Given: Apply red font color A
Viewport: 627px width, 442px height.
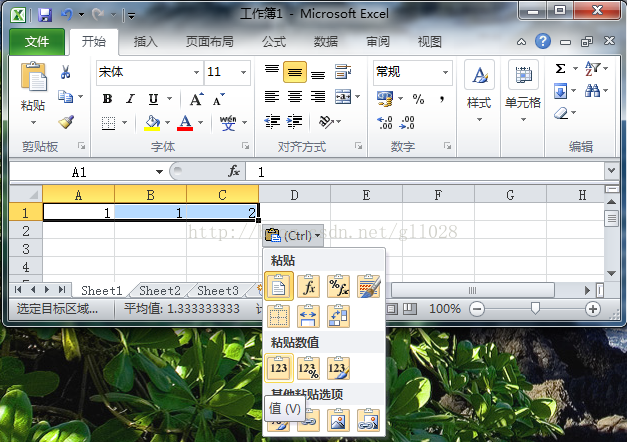Looking at the screenshot, I should 185,123.
